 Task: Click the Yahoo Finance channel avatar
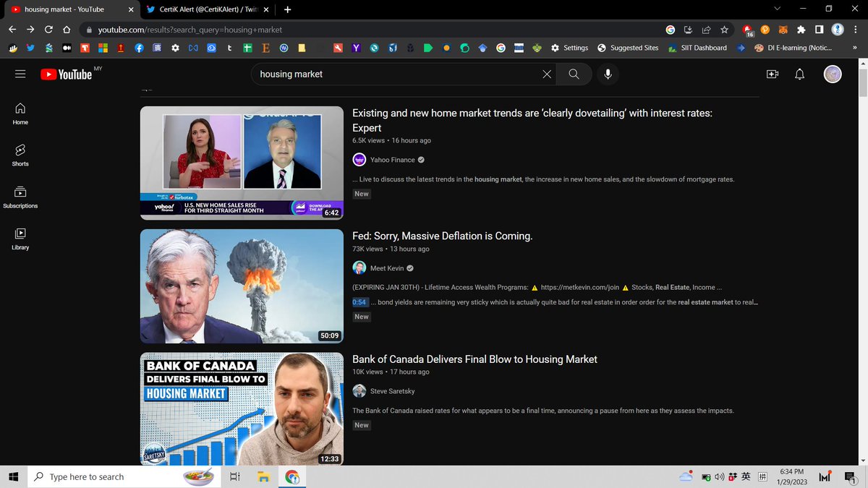(x=359, y=160)
